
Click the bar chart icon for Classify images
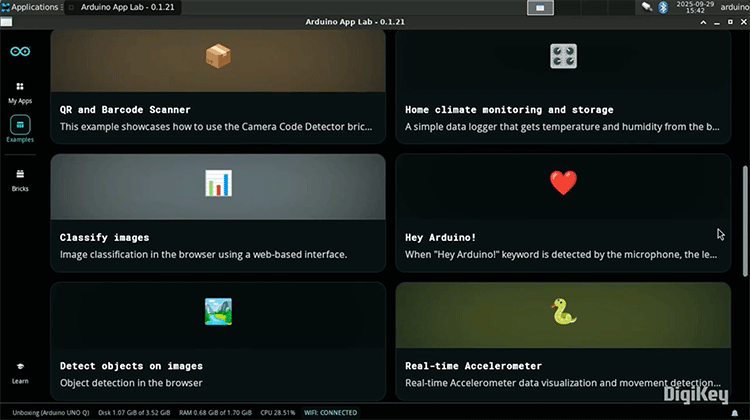(x=218, y=183)
